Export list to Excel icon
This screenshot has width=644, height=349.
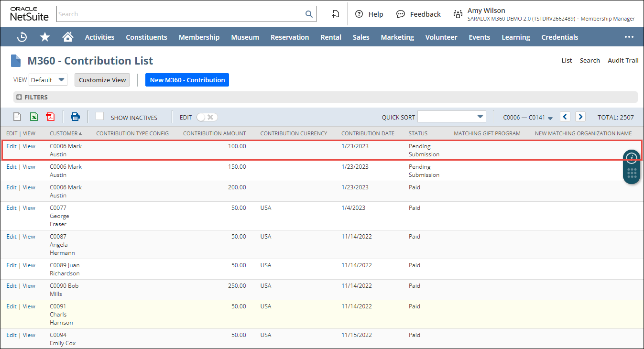pyautogui.click(x=34, y=117)
